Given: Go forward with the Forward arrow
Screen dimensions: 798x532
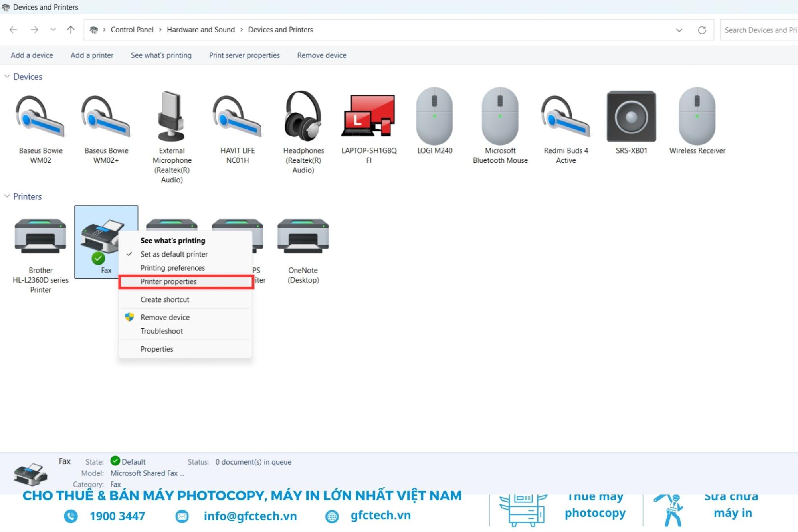Looking at the screenshot, I should click(x=34, y=30).
